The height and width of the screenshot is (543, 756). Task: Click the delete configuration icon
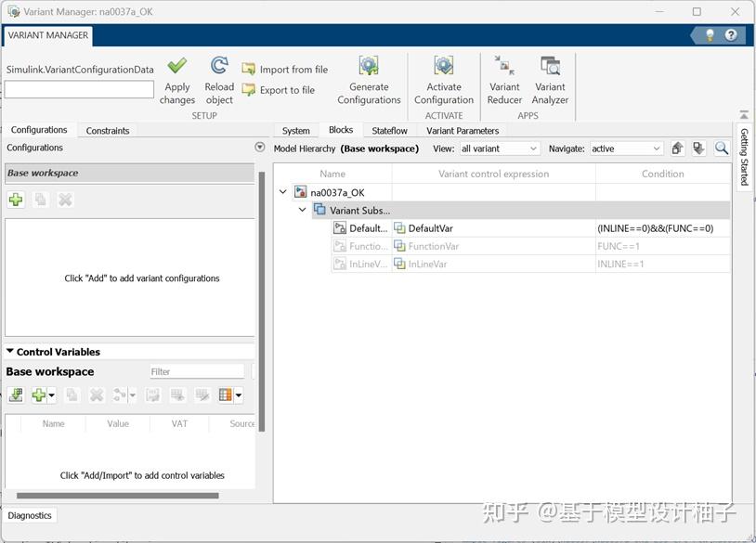point(65,200)
